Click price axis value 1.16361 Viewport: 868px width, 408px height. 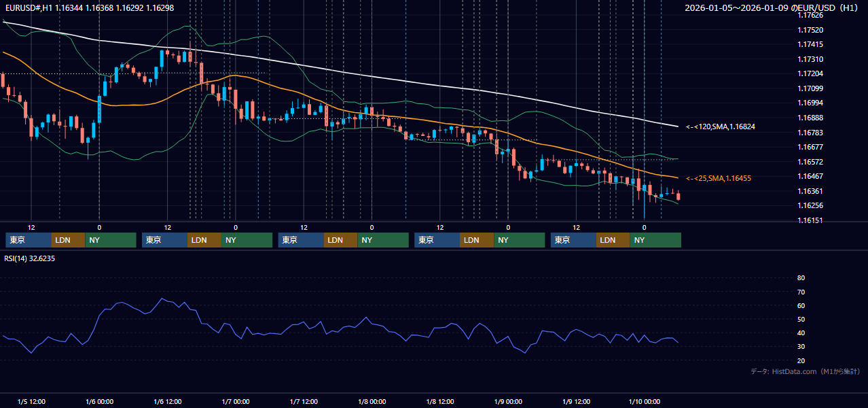(x=810, y=191)
